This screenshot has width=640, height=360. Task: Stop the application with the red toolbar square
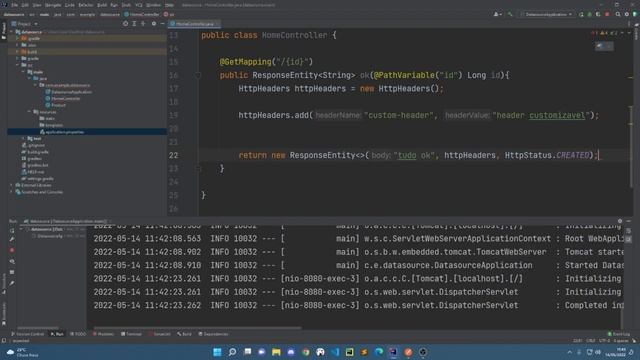pos(607,14)
